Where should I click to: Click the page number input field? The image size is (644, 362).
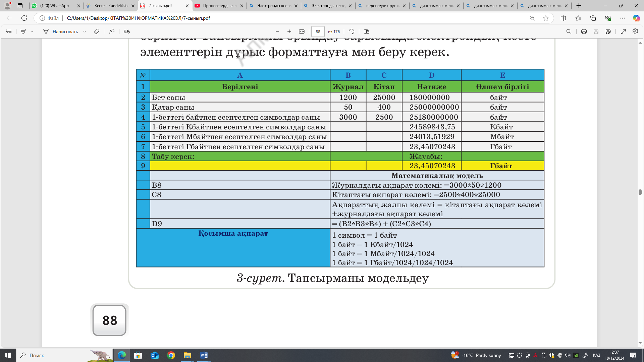pyautogui.click(x=318, y=32)
